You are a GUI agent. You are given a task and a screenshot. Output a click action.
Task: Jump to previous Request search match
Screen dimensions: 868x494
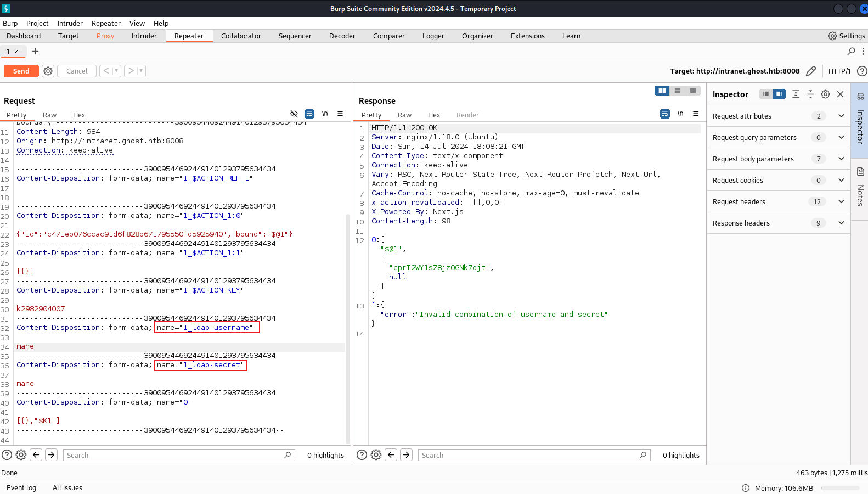(36, 454)
